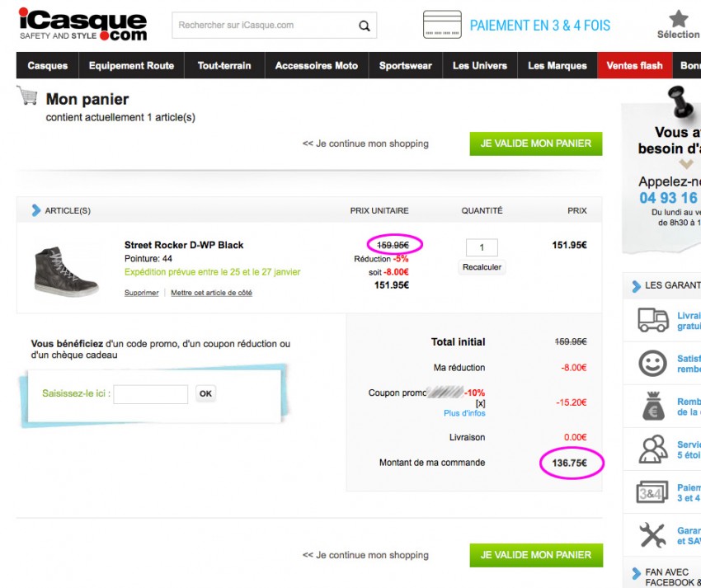701x588 pixels.
Task: Click the Satisfait ou remboursé smiley icon
Action: click(652, 364)
